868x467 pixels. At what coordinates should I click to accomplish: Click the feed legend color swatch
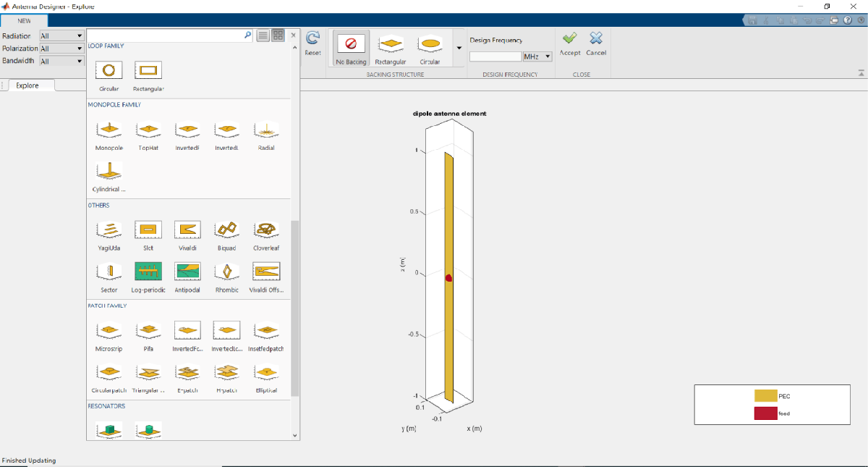point(765,413)
